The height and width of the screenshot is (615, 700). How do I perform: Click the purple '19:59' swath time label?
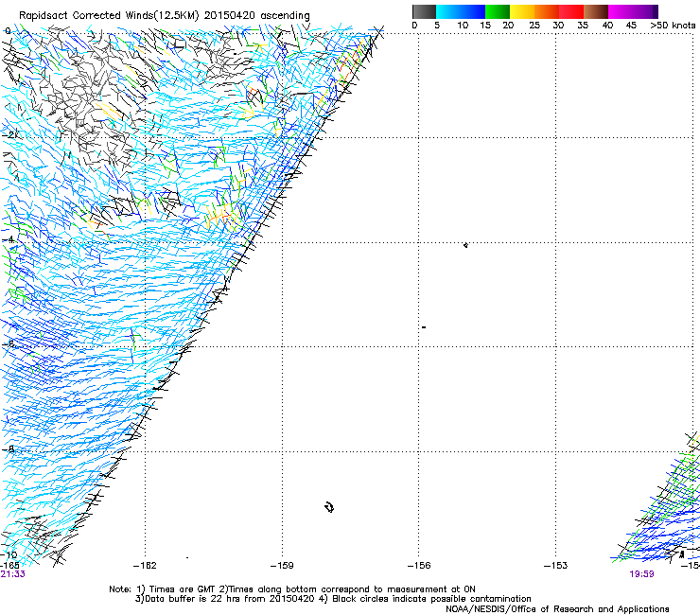641,574
